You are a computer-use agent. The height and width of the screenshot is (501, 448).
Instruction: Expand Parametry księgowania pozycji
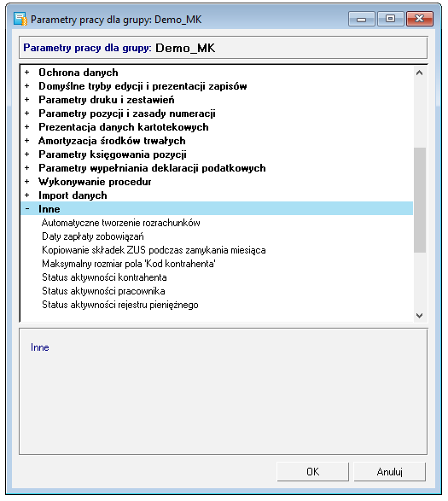tap(27, 154)
